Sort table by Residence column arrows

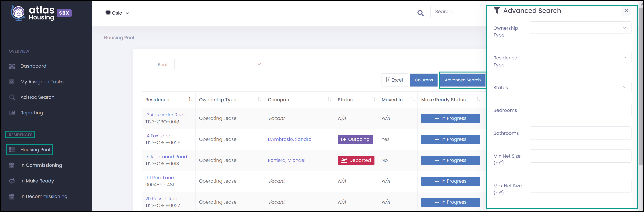click(191, 99)
